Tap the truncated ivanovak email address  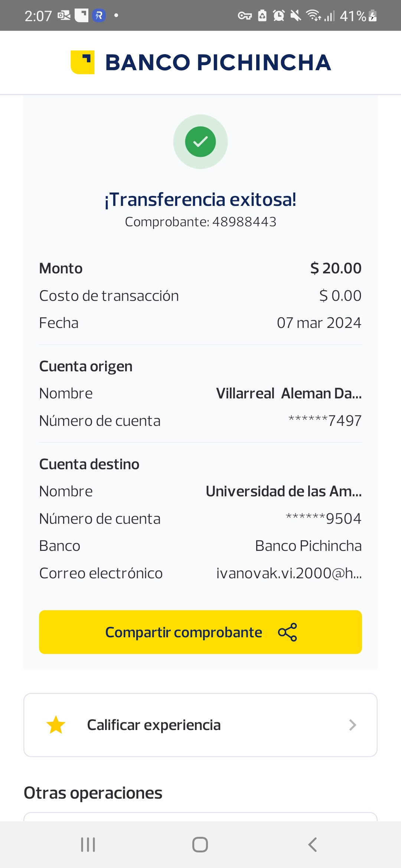pos(289,573)
